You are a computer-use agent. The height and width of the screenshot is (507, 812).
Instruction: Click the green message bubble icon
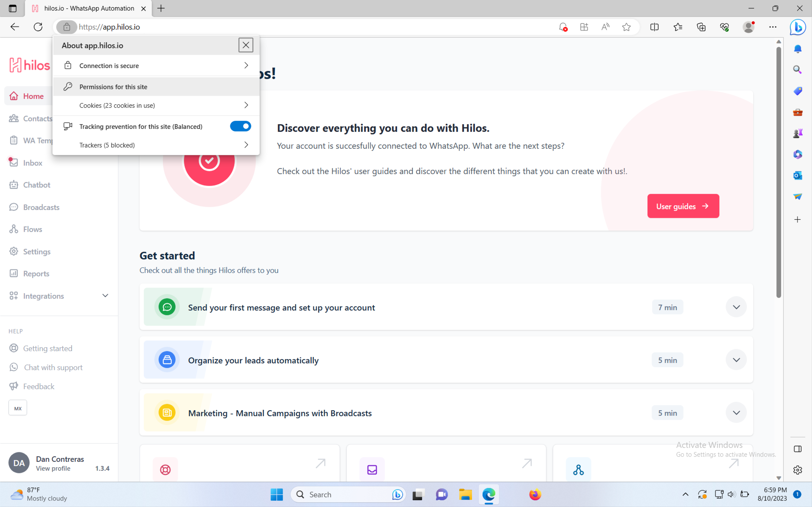pos(167,307)
